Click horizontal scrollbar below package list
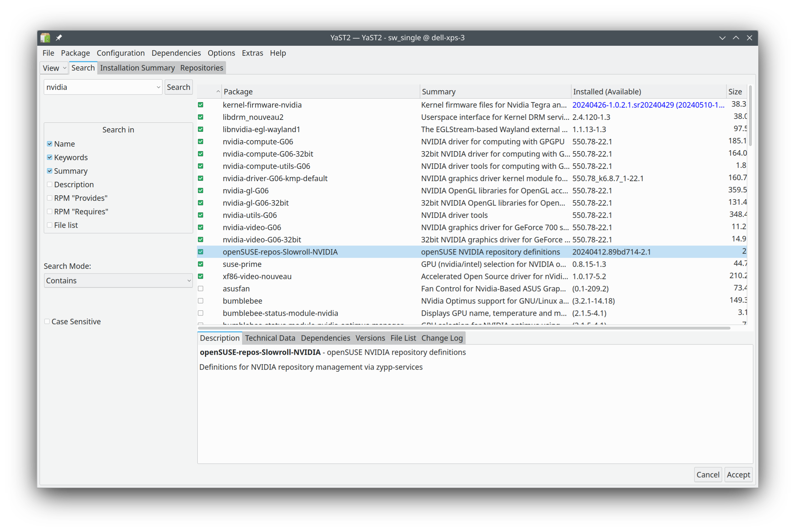Screen dimensions: 796x532 point(464,328)
